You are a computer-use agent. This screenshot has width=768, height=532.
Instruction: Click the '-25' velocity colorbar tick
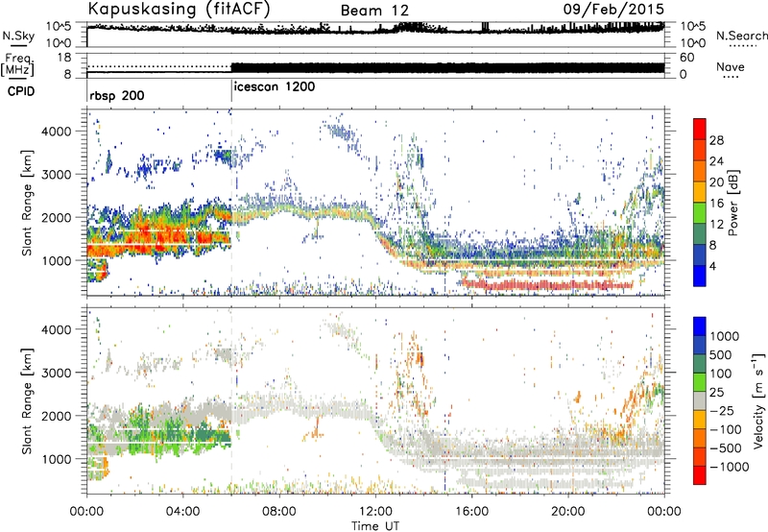pyautogui.click(x=722, y=411)
